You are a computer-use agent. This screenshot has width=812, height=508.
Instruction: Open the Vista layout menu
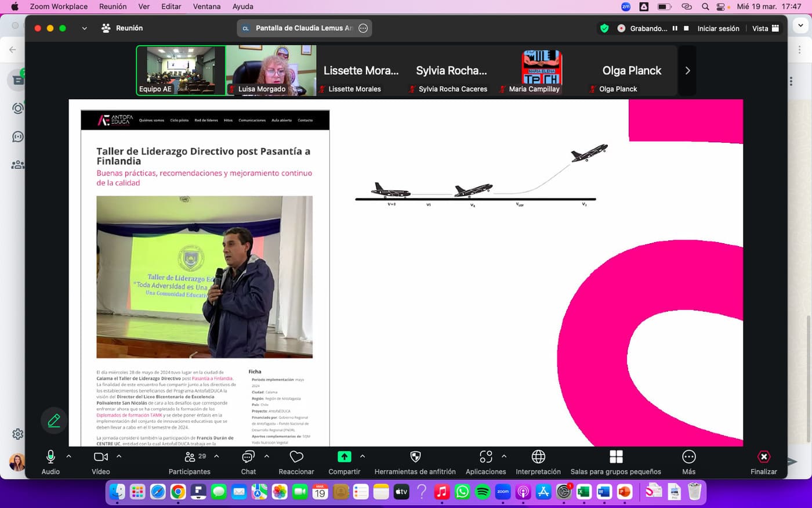[x=766, y=28]
